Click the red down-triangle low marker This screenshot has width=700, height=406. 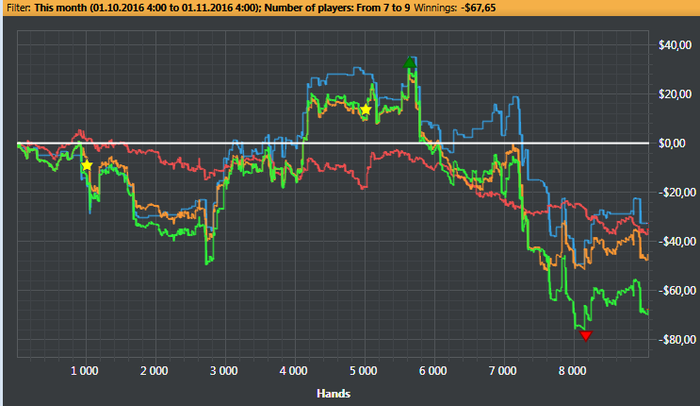[x=585, y=335]
